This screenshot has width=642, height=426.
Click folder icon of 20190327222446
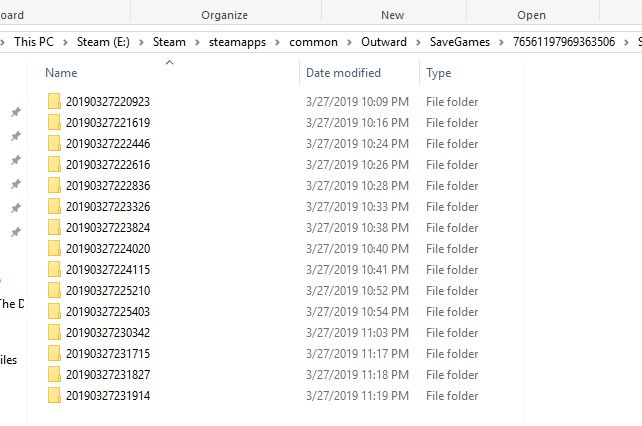point(54,143)
